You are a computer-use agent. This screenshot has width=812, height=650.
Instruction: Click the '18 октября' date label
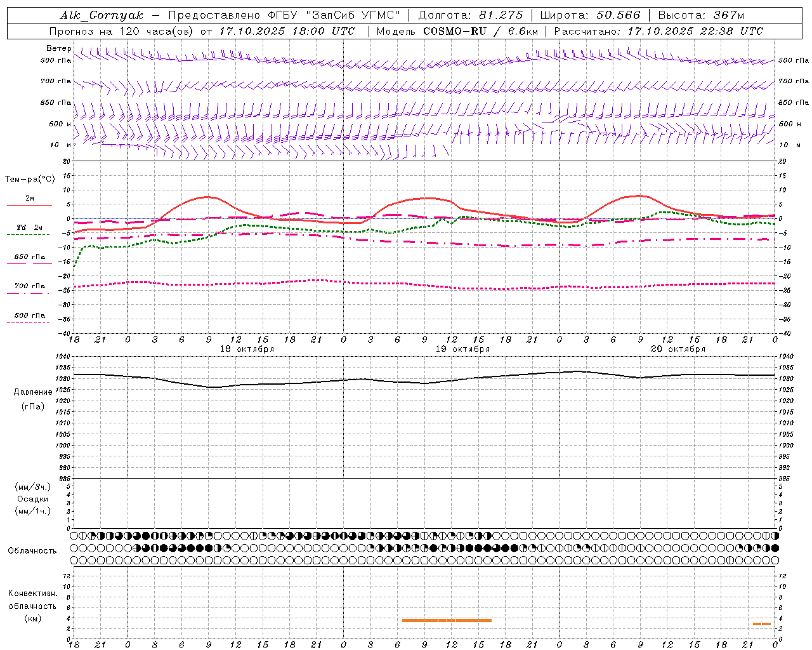point(247,349)
